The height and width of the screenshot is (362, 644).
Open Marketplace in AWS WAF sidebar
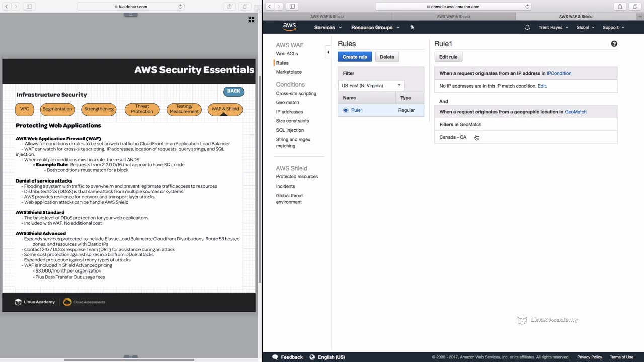(289, 72)
